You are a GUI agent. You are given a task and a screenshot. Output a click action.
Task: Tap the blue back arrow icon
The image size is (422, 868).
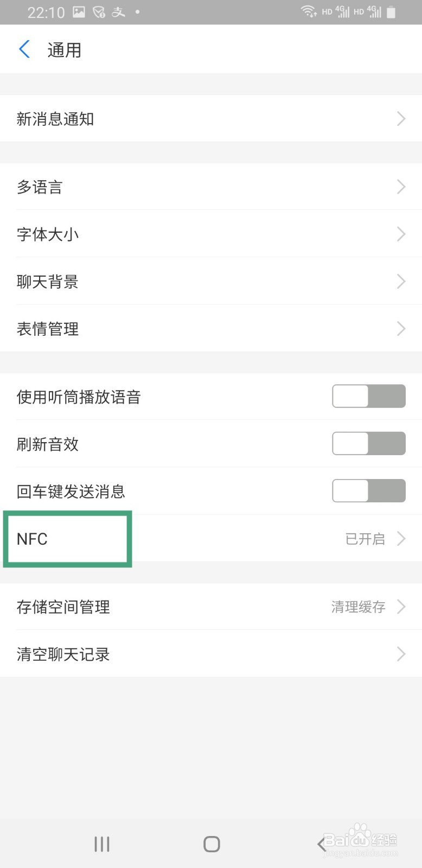24,49
